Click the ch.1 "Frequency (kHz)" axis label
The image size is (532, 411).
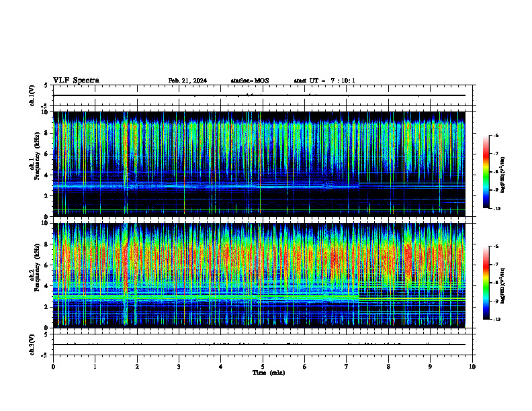36,157
